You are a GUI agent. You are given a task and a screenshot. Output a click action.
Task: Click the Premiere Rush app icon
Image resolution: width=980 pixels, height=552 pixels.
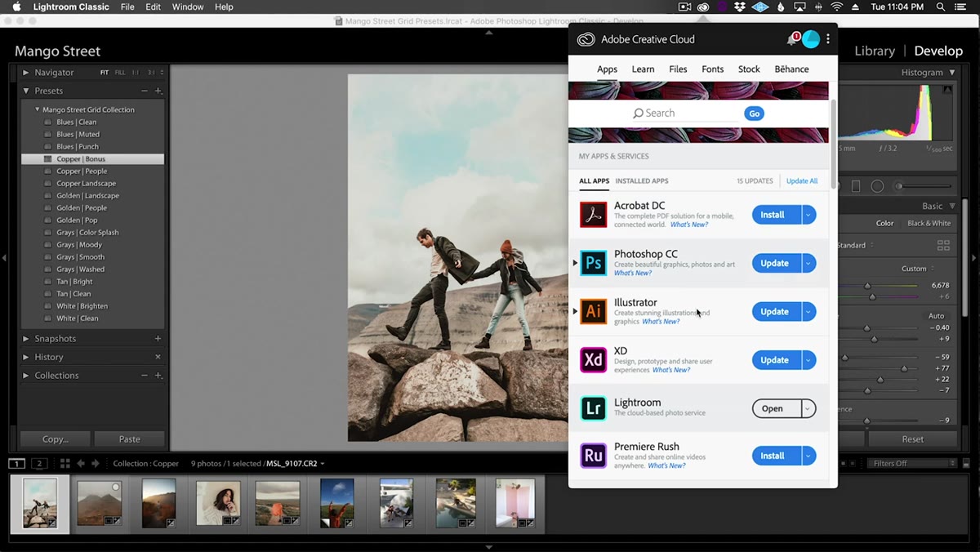[594, 456]
